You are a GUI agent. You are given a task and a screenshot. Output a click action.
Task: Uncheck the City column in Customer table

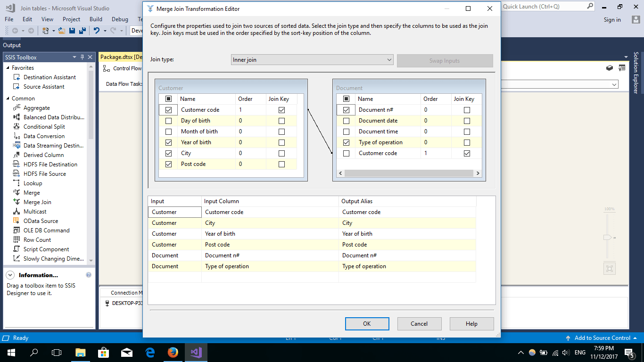coord(168,153)
